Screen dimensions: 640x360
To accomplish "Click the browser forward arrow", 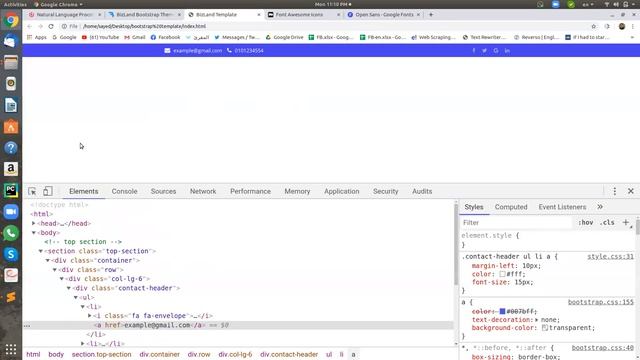I will coord(40,26).
